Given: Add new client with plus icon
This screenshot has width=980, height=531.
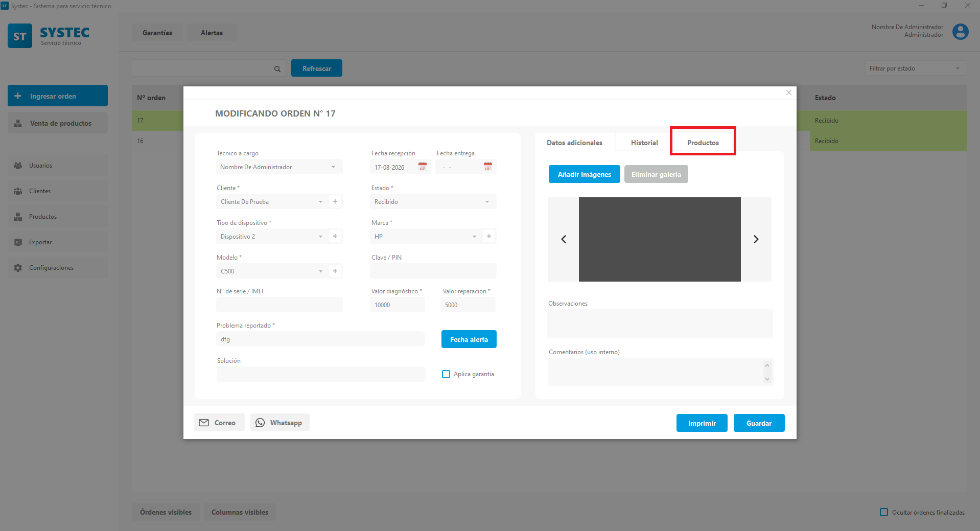Looking at the screenshot, I should tap(335, 201).
